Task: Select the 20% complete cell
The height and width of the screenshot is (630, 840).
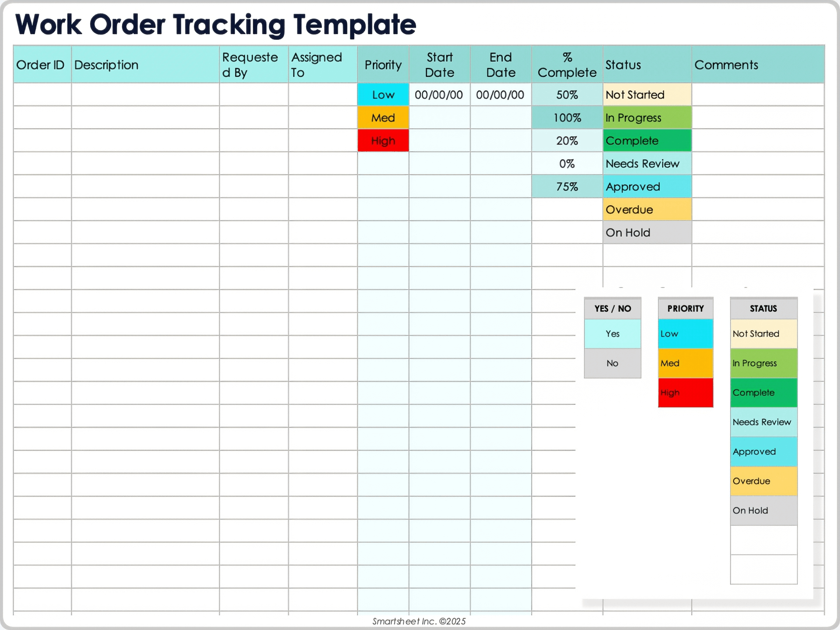Action: click(567, 140)
